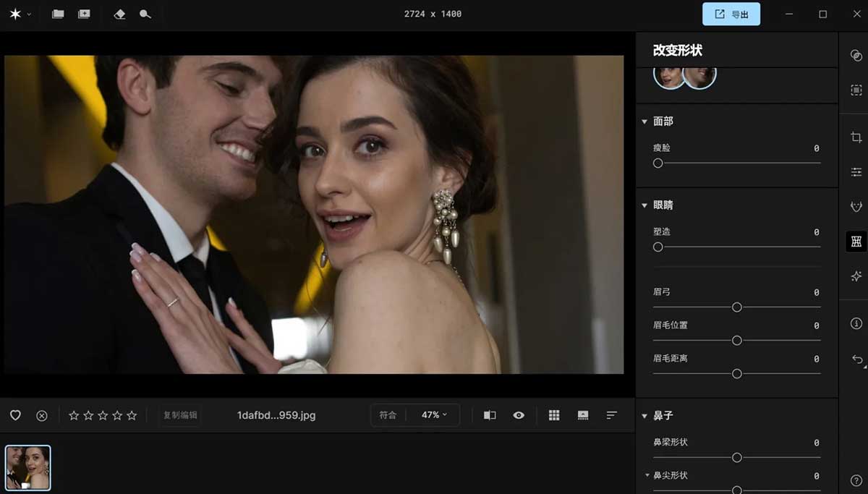Collapse the 鼻子 section

(644, 416)
